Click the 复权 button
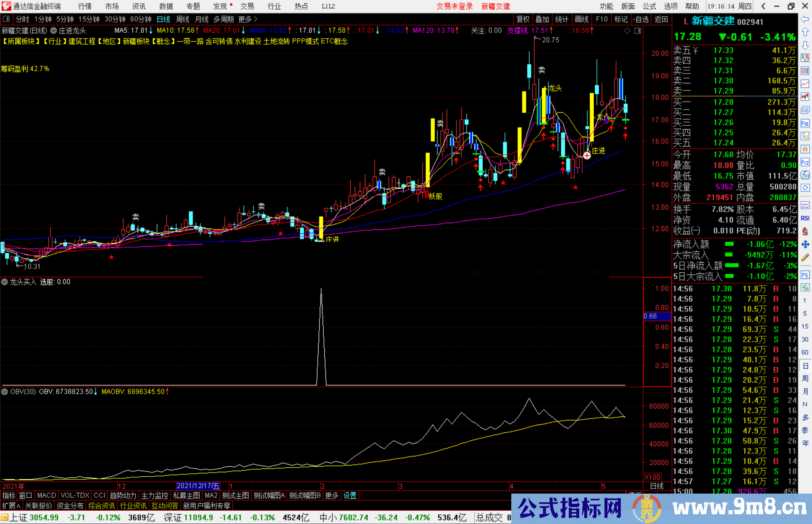 [x=523, y=19]
